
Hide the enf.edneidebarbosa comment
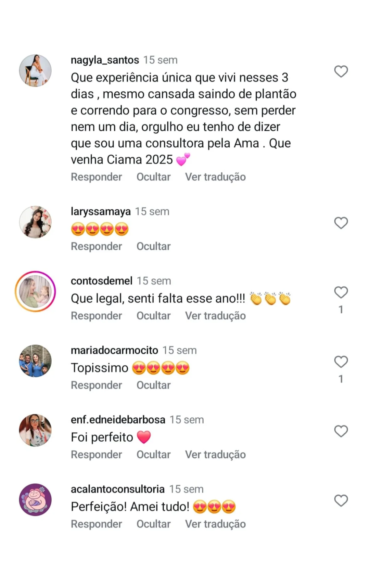(153, 455)
